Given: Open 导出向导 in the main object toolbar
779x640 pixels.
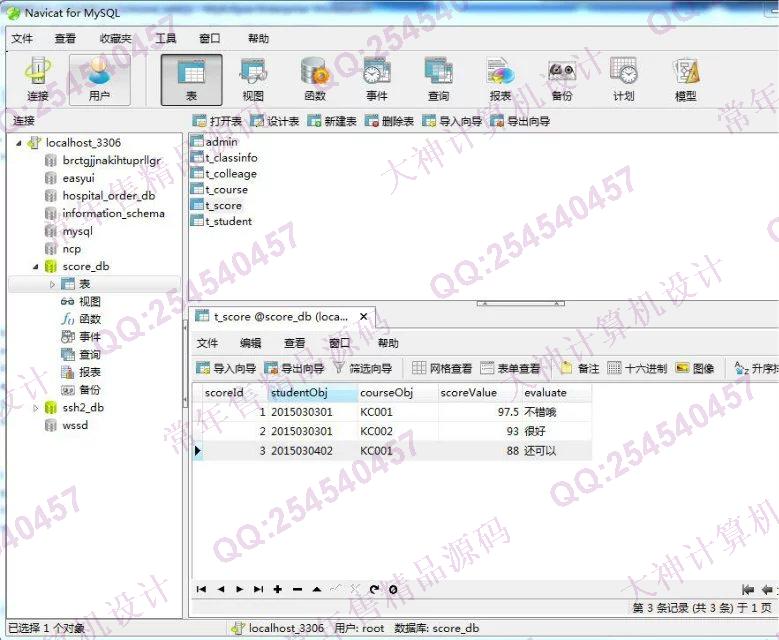Looking at the screenshot, I should point(520,121).
